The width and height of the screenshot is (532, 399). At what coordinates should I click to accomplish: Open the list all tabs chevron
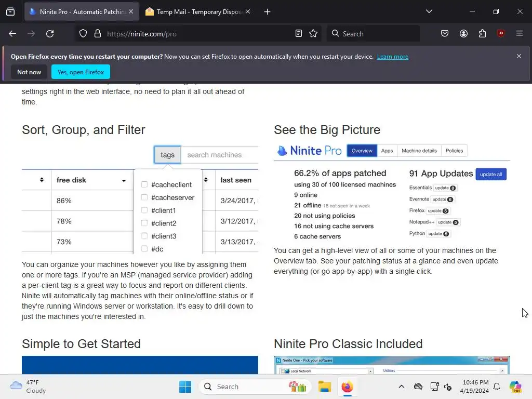coord(429,11)
